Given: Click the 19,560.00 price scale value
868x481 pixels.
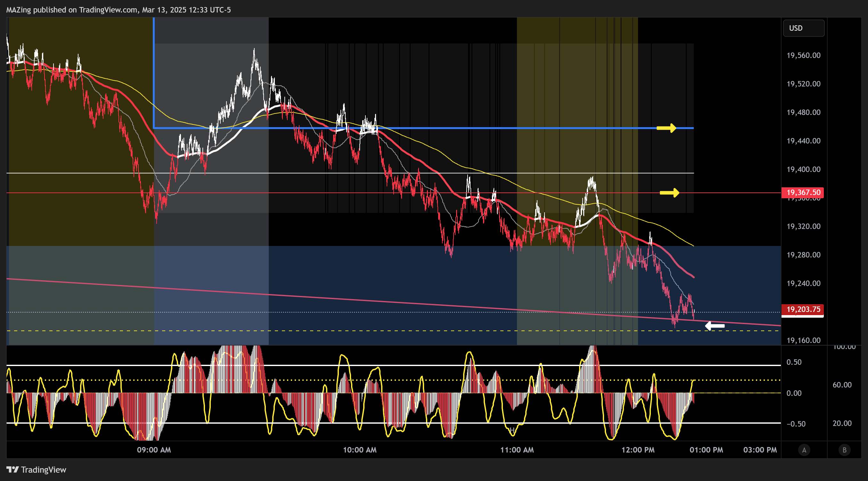Looking at the screenshot, I should click(x=803, y=55).
